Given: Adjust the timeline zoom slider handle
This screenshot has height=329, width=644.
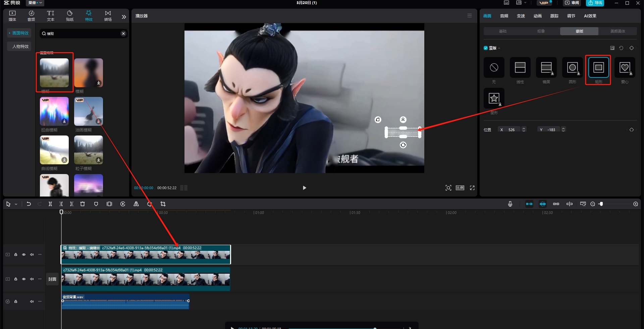Looking at the screenshot, I should point(601,204).
